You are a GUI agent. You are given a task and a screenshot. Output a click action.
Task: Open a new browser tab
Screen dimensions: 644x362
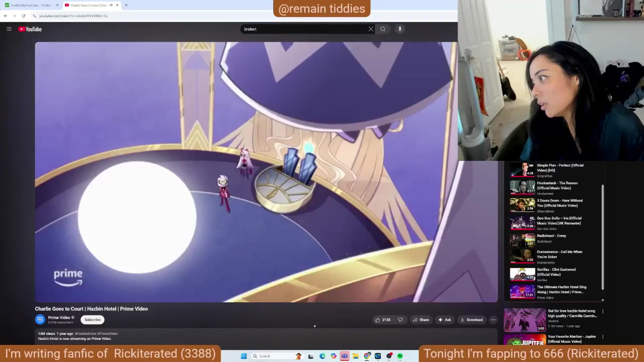[126, 5]
